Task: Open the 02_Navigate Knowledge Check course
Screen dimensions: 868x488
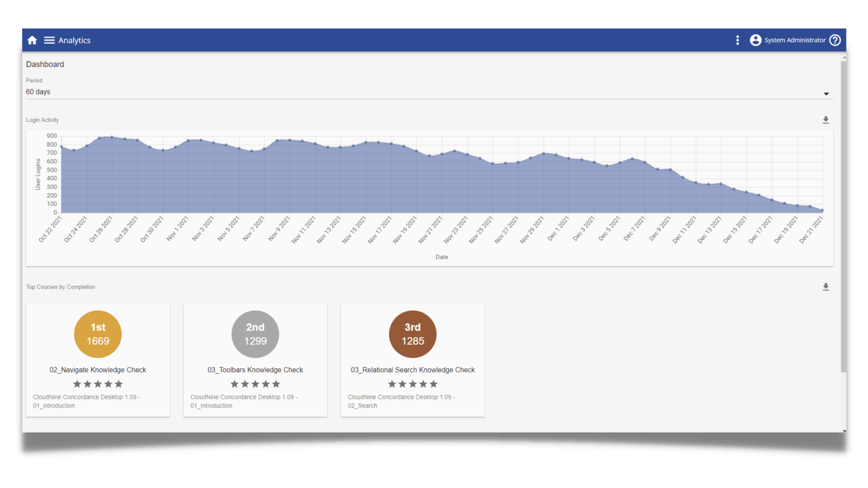Action: tap(98, 369)
